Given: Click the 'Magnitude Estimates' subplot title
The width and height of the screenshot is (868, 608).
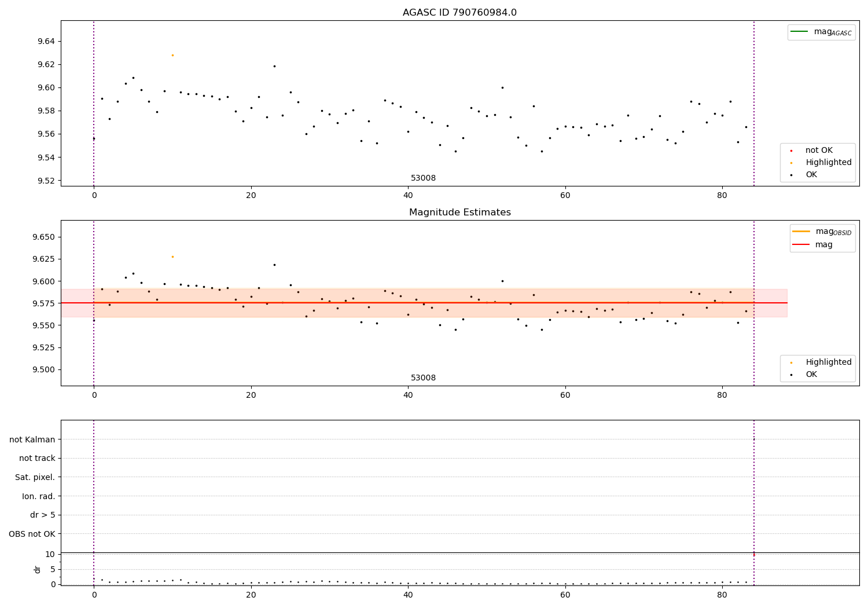Looking at the screenshot, I should click(x=459, y=213).
